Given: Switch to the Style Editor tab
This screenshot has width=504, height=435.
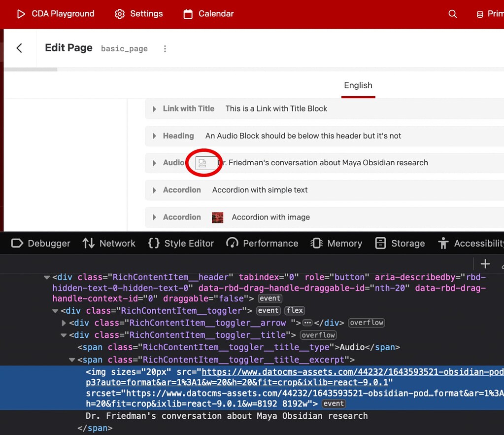Looking at the screenshot, I should pyautogui.click(x=181, y=243).
